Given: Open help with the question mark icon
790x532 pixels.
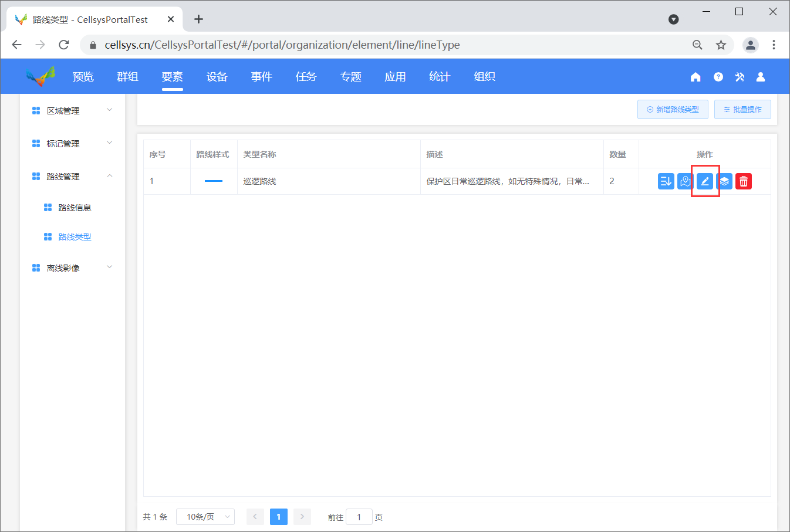Looking at the screenshot, I should click(x=718, y=77).
